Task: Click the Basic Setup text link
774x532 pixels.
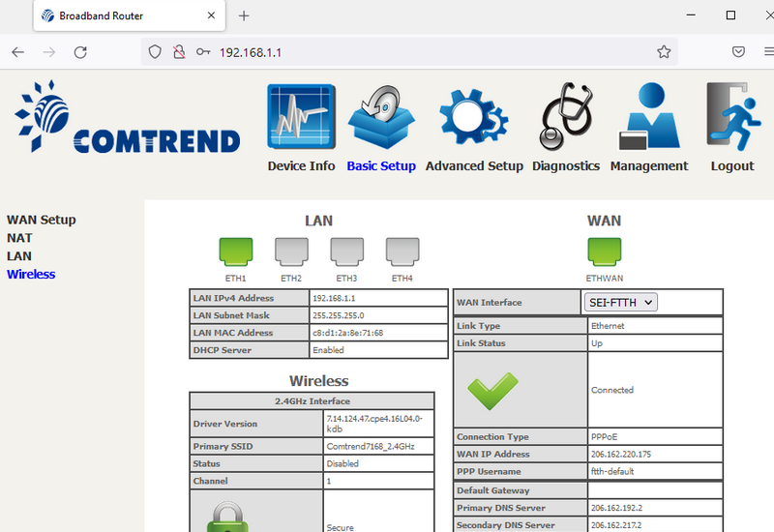Action: pyautogui.click(x=381, y=166)
